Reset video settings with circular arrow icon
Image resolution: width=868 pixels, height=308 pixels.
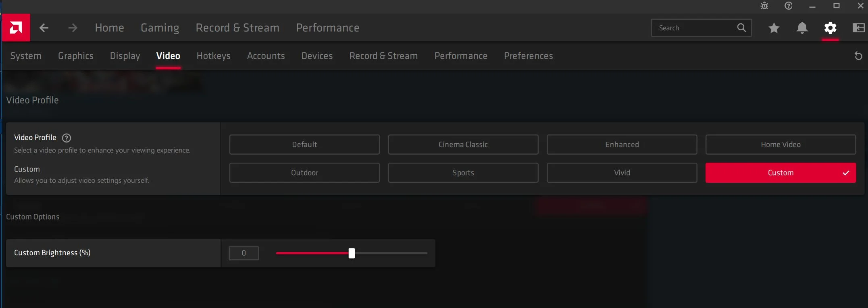pyautogui.click(x=858, y=56)
